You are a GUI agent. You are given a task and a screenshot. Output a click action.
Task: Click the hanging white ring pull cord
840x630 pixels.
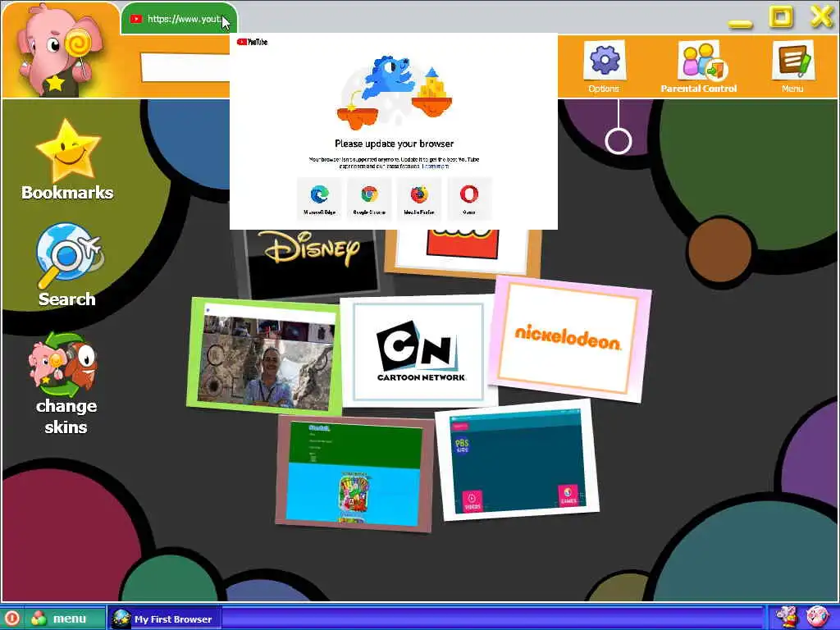tap(619, 140)
